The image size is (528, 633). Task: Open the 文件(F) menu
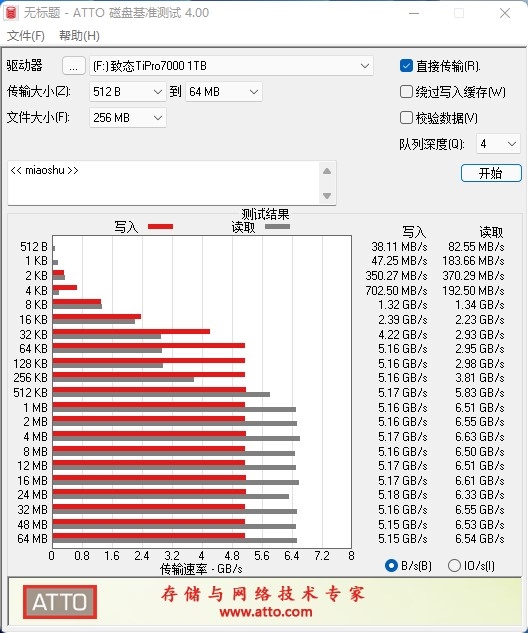point(26,36)
